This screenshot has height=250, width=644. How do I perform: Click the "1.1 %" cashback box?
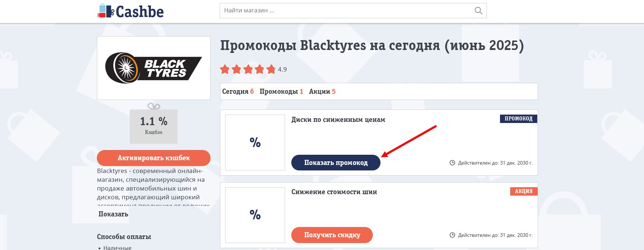pos(154,126)
